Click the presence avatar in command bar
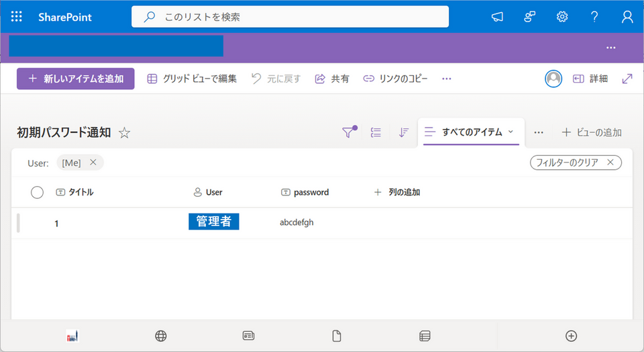 point(553,79)
